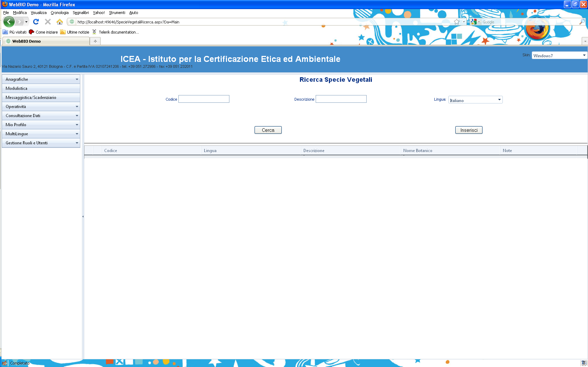588x367 pixels.
Task: Expand the Anagrafiche sidebar menu
Action: (x=41, y=79)
